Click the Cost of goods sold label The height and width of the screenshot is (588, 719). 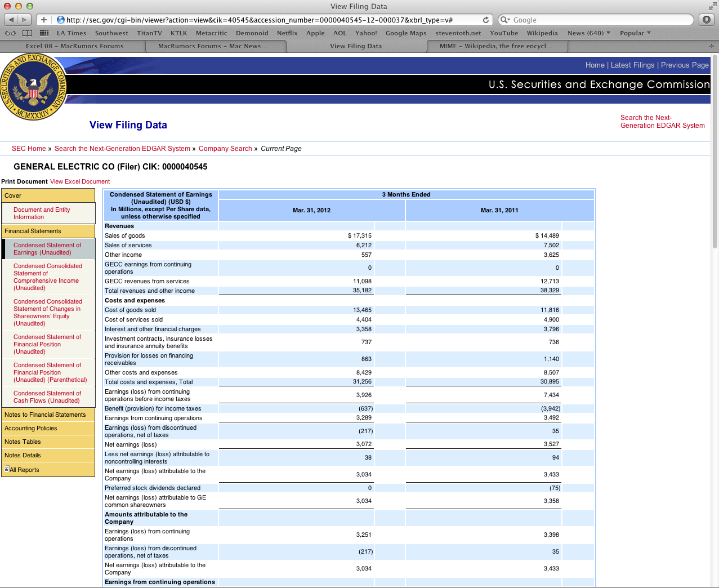coord(130,310)
